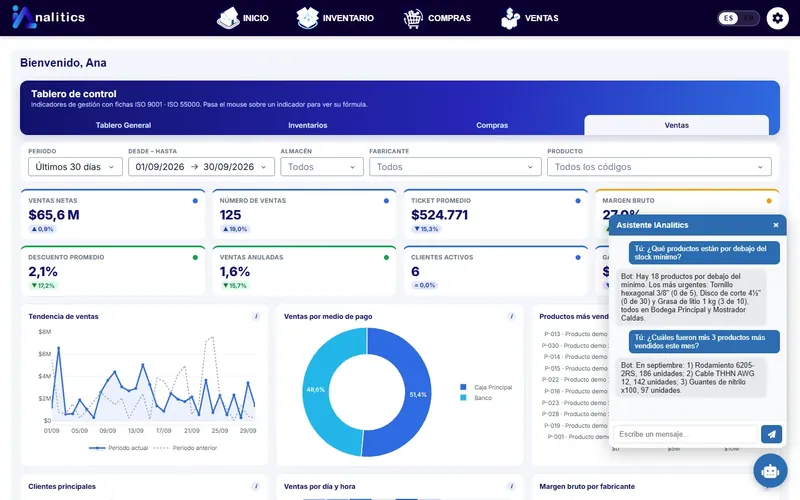Viewport: 800px width, 500px height.
Task: Click the Clientes Activos indicator dot
Action: click(578, 258)
